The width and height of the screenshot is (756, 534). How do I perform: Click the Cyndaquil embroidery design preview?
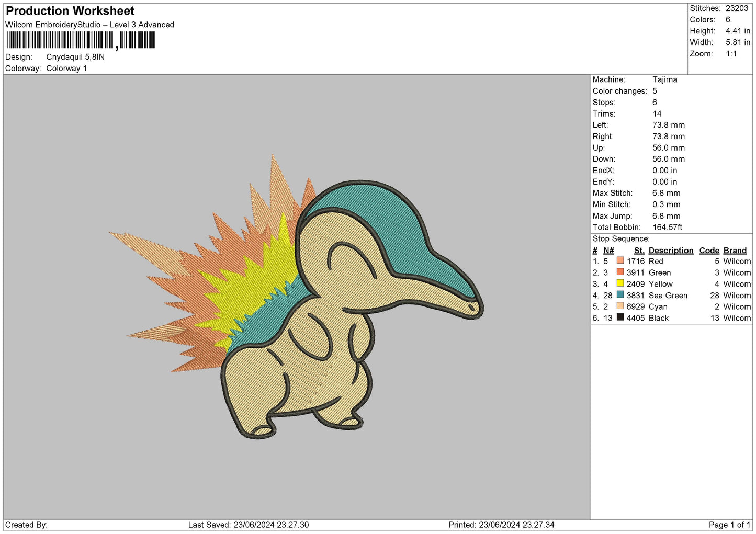tap(296, 296)
